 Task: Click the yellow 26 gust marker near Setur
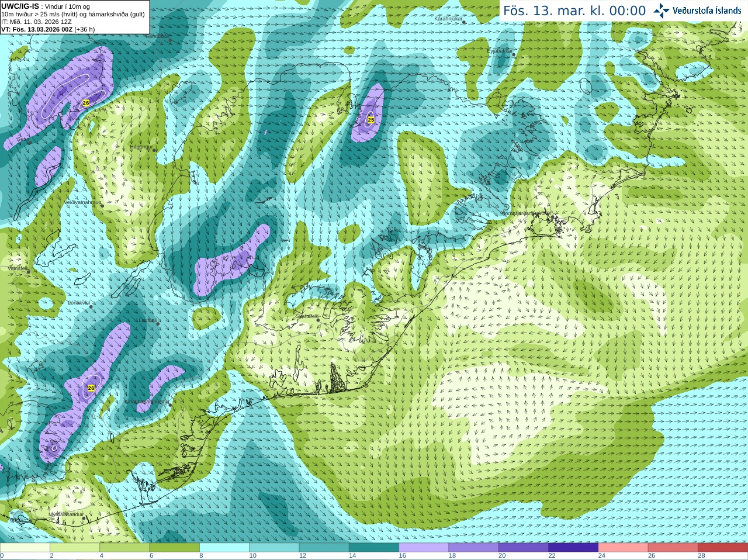click(x=86, y=103)
